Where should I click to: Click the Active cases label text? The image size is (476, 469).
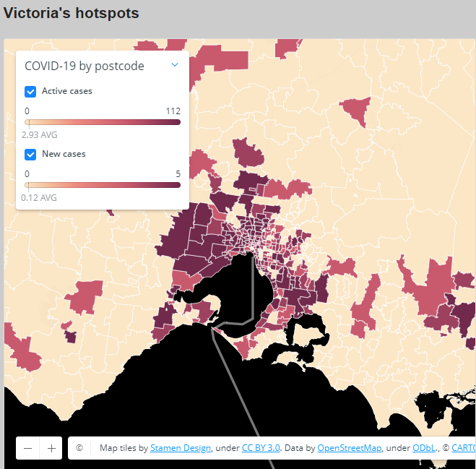67,92
